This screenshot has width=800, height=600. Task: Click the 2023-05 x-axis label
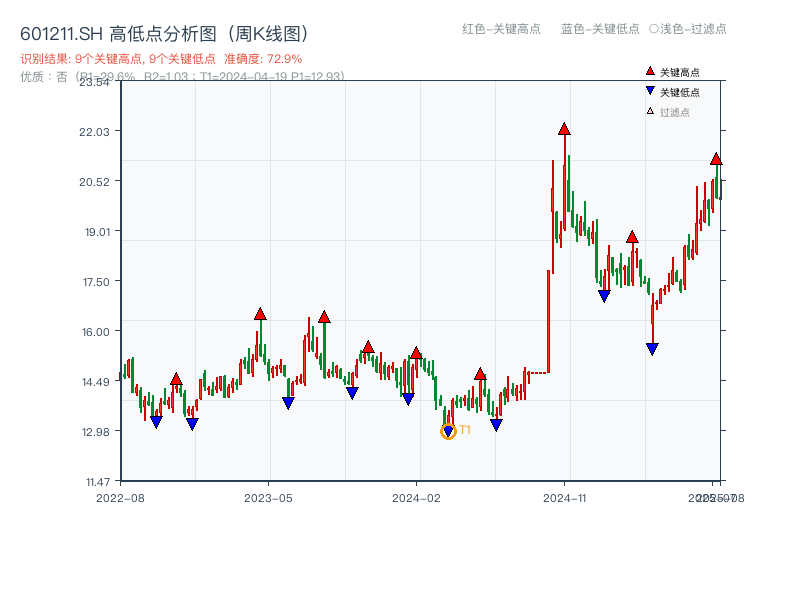click(268, 498)
